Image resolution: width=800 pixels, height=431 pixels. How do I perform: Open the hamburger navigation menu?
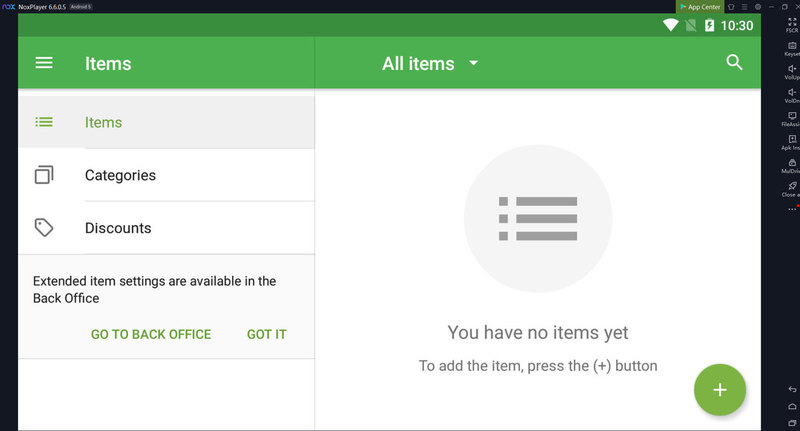(x=44, y=63)
